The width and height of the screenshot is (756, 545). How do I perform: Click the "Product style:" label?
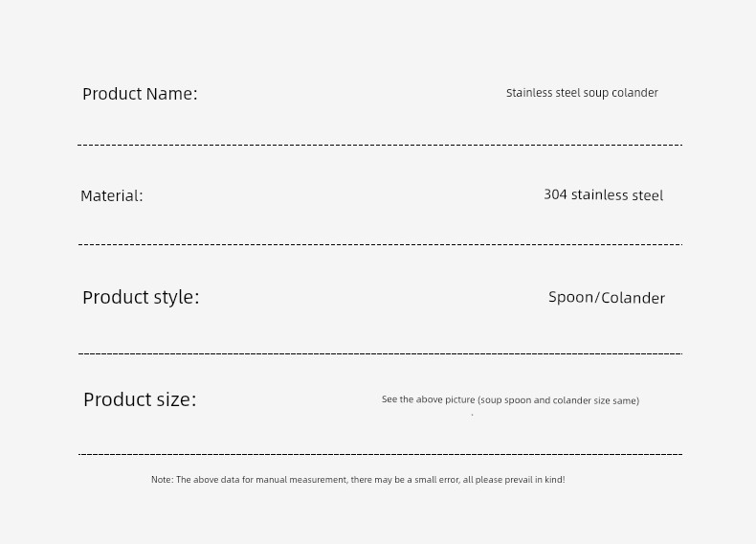pyautogui.click(x=141, y=297)
